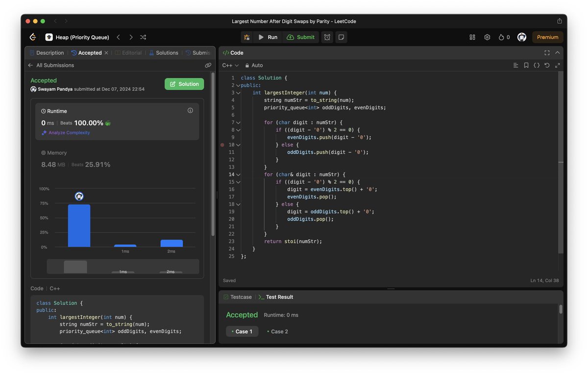Fold the for loop at line 7
This screenshot has height=375, width=588.
pyautogui.click(x=238, y=123)
